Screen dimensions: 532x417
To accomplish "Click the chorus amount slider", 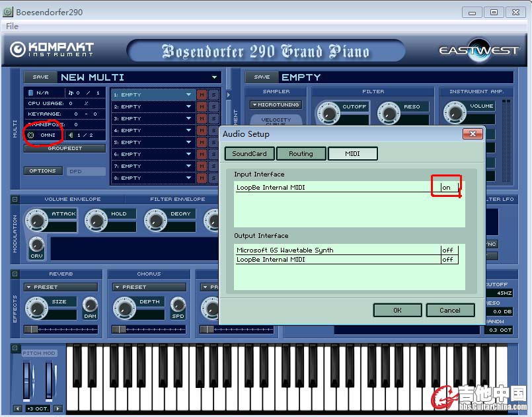I will click(149, 329).
